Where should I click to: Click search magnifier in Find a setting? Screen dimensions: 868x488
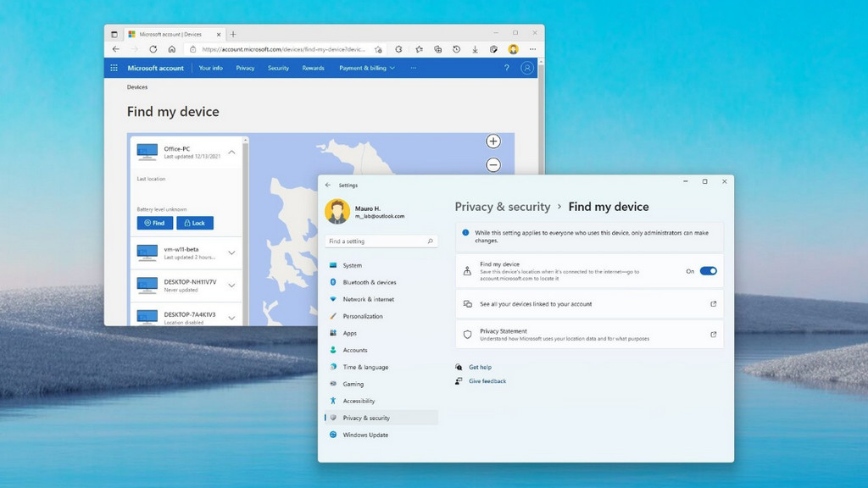(x=430, y=241)
